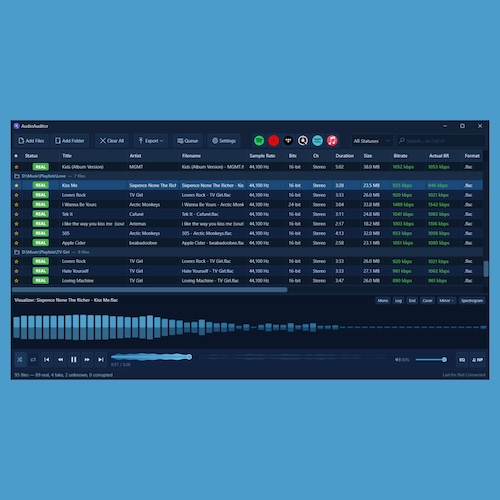Screen dimensions: 500x500
Task: Toggle Mono visualizer mode
Action: (x=383, y=301)
